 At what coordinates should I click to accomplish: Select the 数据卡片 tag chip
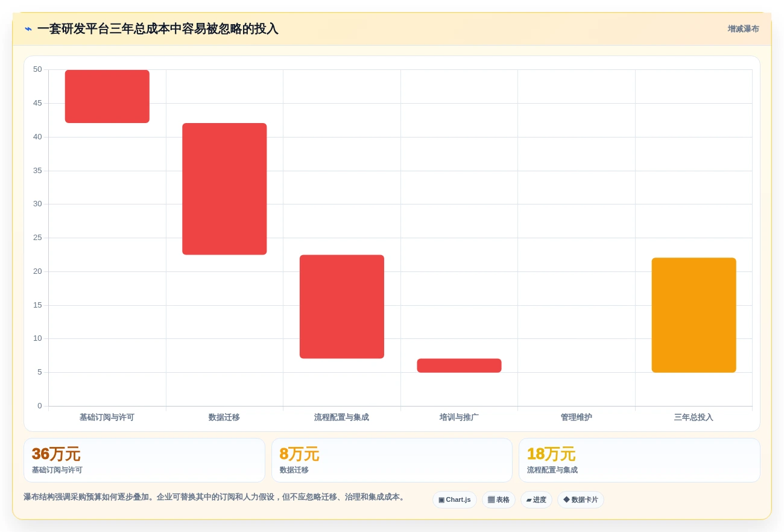pos(580,499)
